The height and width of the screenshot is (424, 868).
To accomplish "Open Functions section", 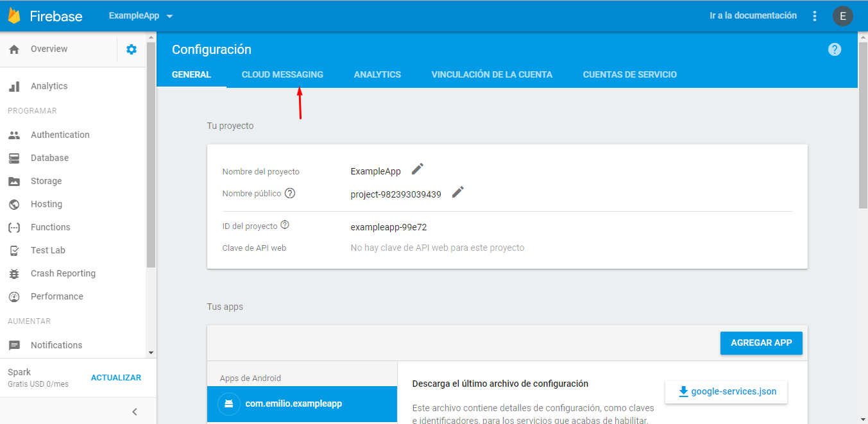I will pyautogui.click(x=50, y=227).
